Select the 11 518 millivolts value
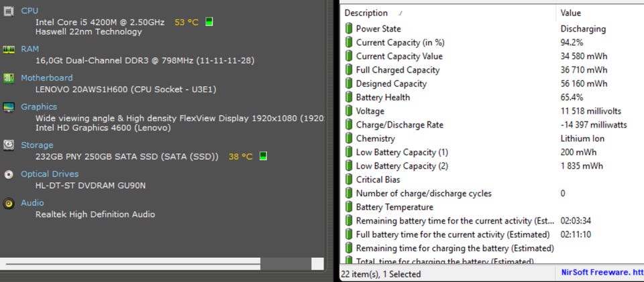 tap(590, 111)
